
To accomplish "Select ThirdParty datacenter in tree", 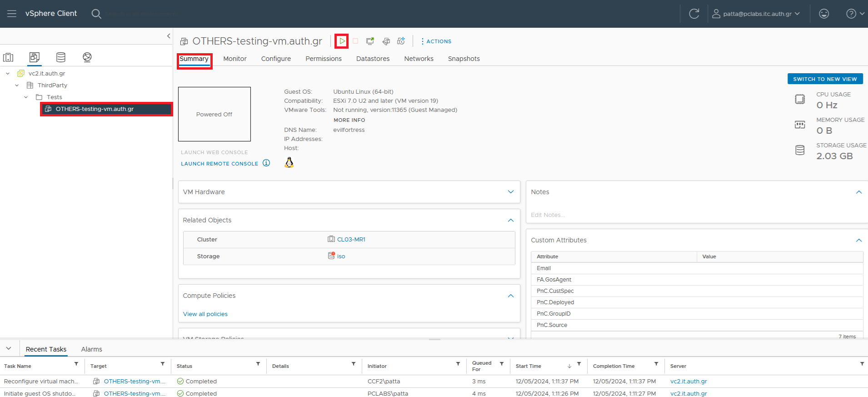I will [52, 85].
